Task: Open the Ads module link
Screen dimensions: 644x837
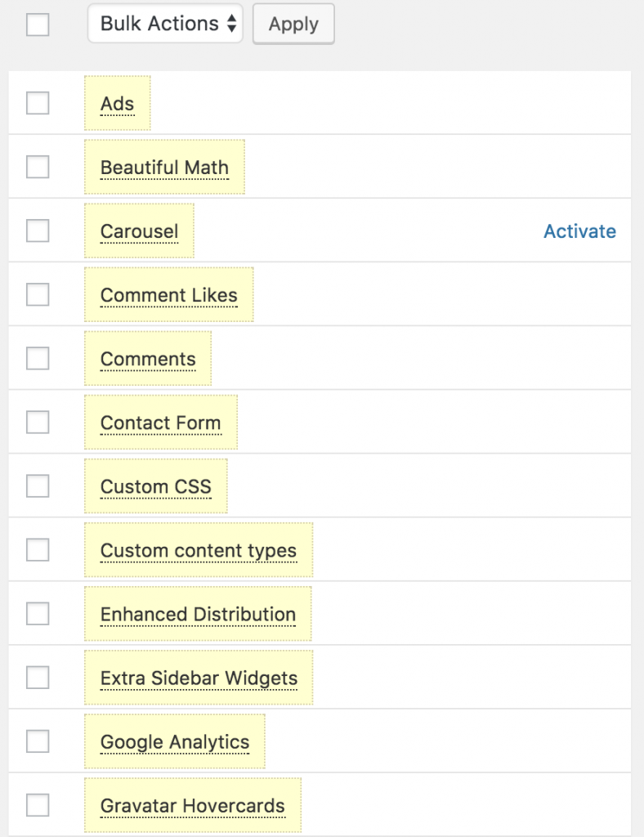Action: (117, 104)
